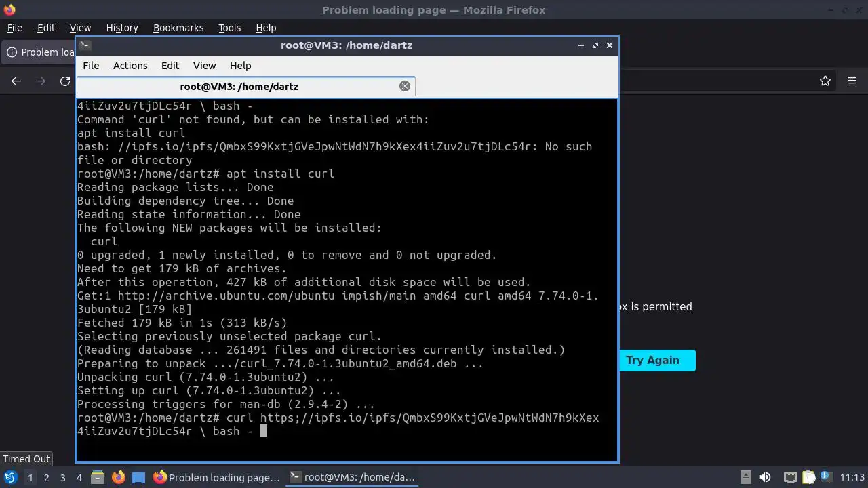Select the 'Problem loading page' Firefox tab
868x488 pixels.
point(39,52)
